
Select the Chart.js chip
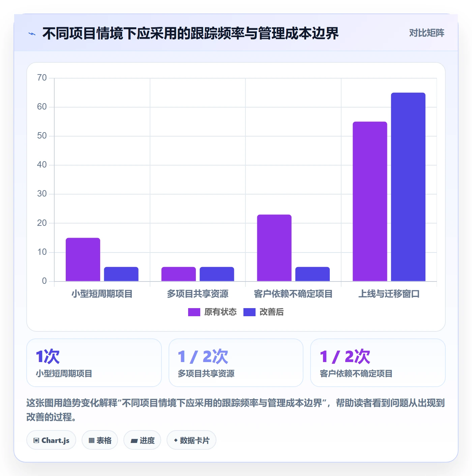click(51, 440)
